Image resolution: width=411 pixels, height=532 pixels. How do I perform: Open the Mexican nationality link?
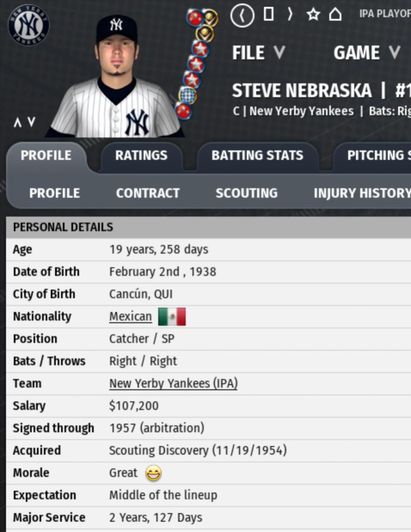(x=130, y=317)
